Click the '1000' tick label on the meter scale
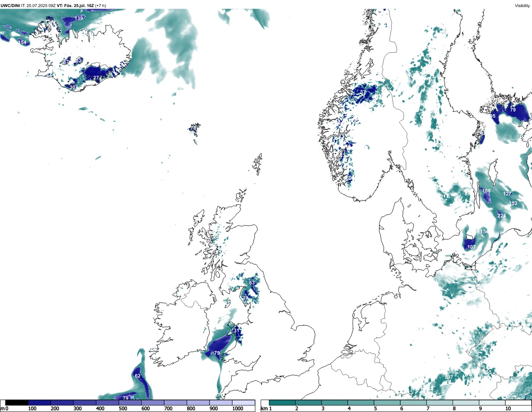Screen dimensions: 532x412 coord(238,409)
